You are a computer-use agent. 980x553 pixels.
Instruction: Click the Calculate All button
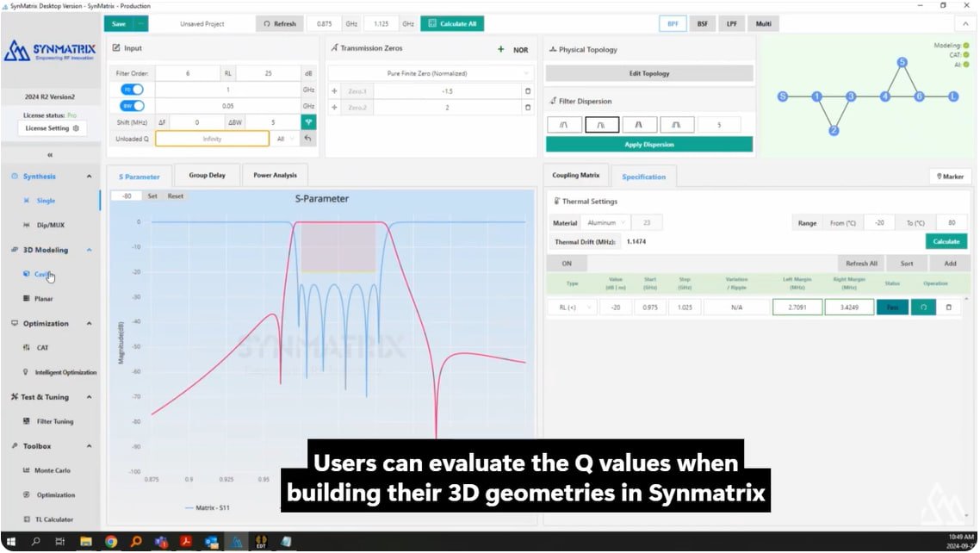[452, 24]
